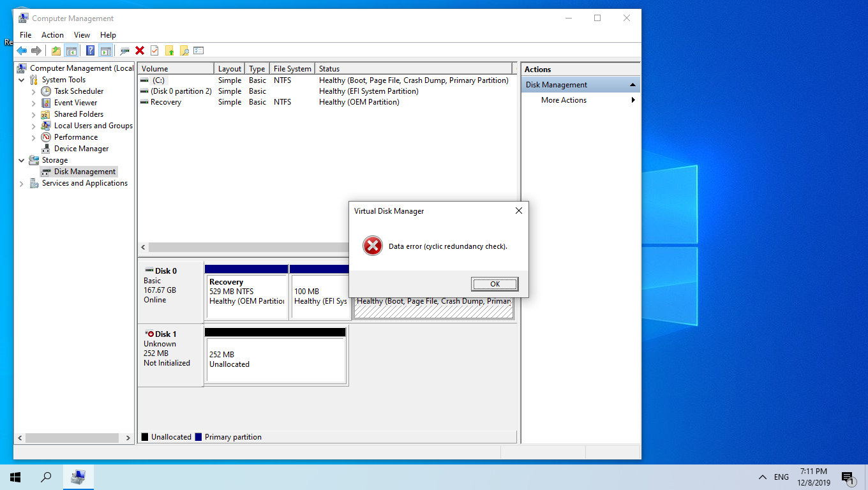Open More Actions submenu arrow
This screenshot has width=868, height=490.
(633, 100)
